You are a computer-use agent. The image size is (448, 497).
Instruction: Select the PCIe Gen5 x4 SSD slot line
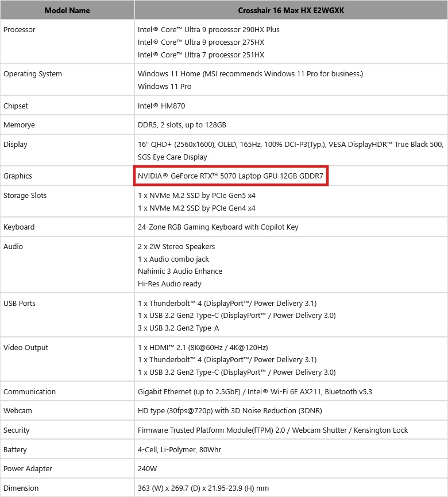pyautogui.click(x=196, y=195)
